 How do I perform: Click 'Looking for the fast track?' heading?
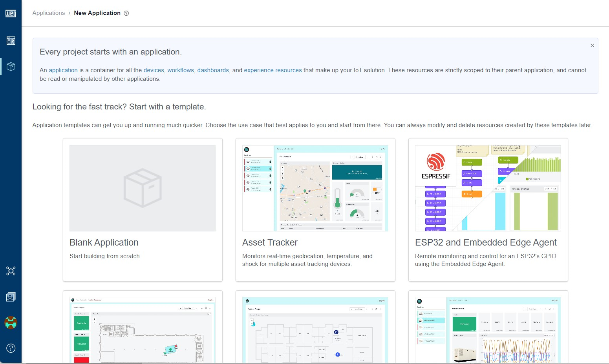pos(119,107)
